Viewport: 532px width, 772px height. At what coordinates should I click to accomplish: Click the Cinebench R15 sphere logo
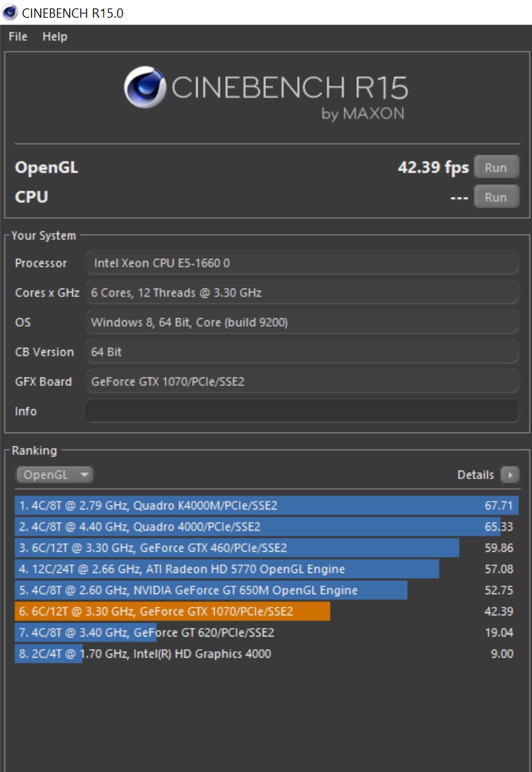tap(145, 88)
